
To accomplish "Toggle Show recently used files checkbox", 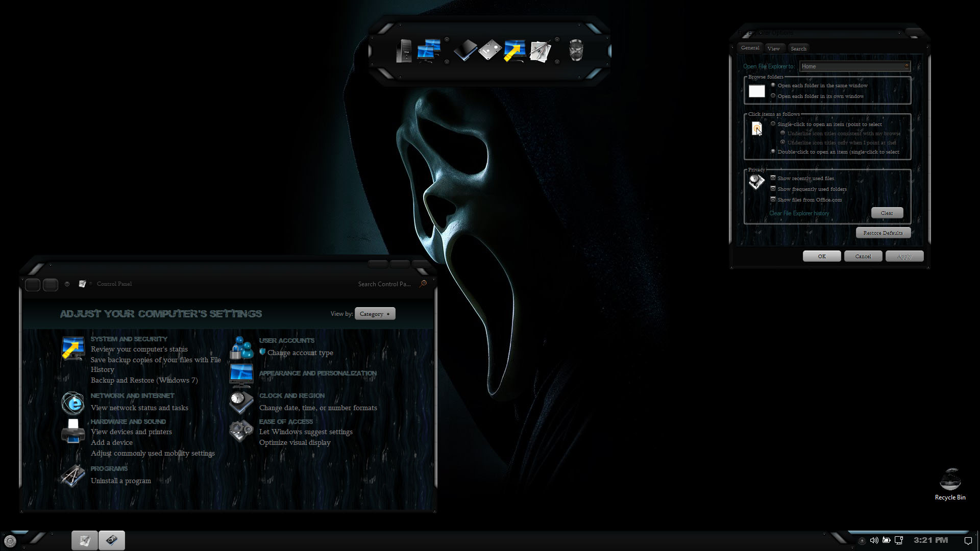I will click(773, 178).
